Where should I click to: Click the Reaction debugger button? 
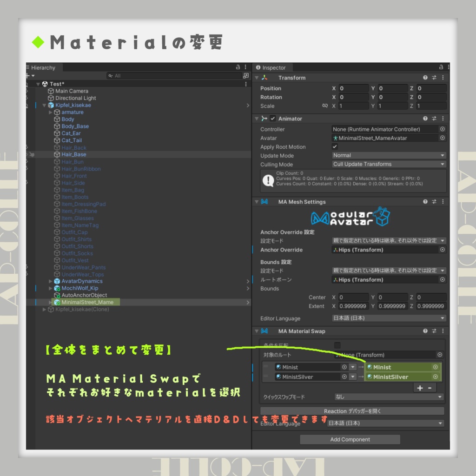coord(352,411)
